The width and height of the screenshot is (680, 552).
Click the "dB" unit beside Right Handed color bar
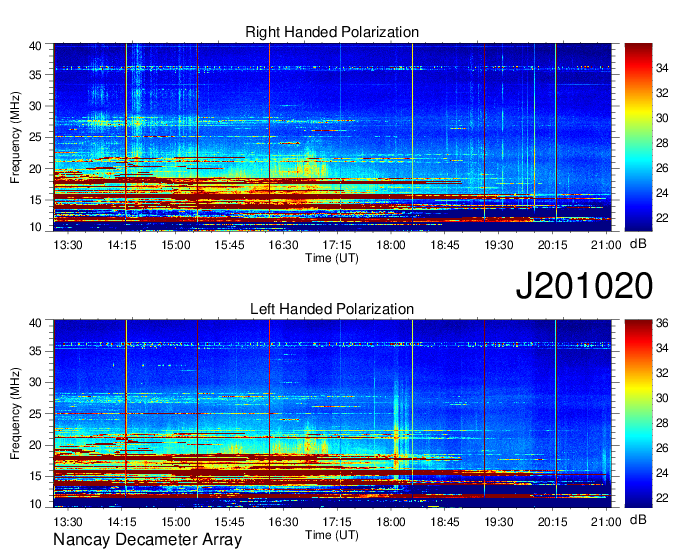click(638, 244)
